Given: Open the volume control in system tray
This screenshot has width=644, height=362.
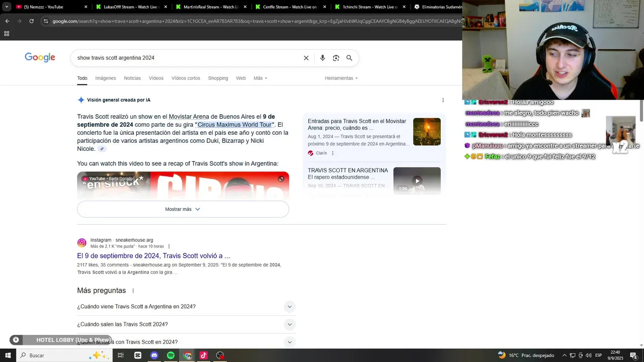Looking at the screenshot, I should click(x=589, y=355).
